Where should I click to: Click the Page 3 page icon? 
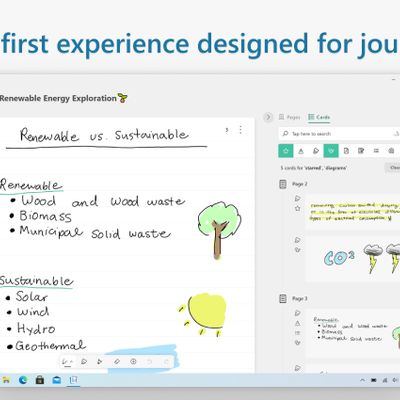coord(283,299)
